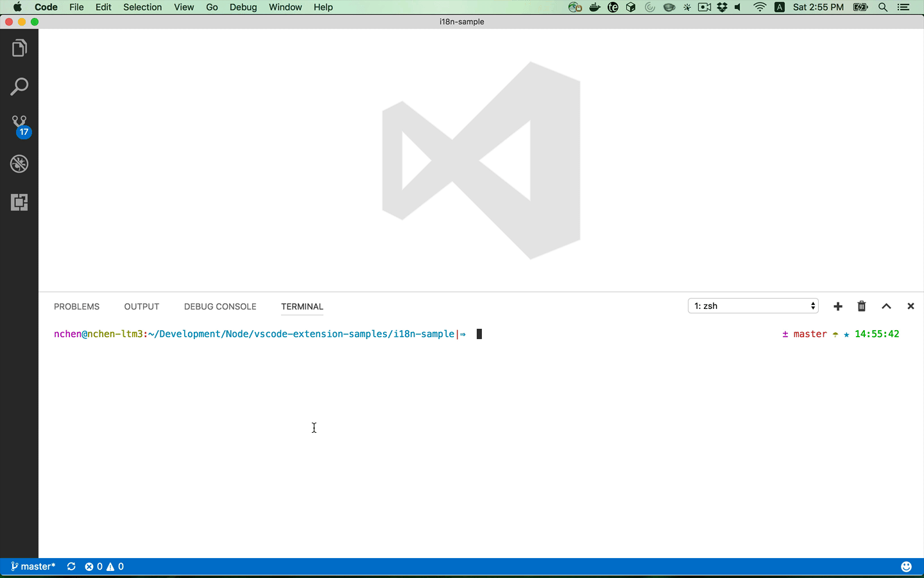The width and height of the screenshot is (924, 578).
Task: Open Source Control view with 17 badge
Action: tap(19, 126)
